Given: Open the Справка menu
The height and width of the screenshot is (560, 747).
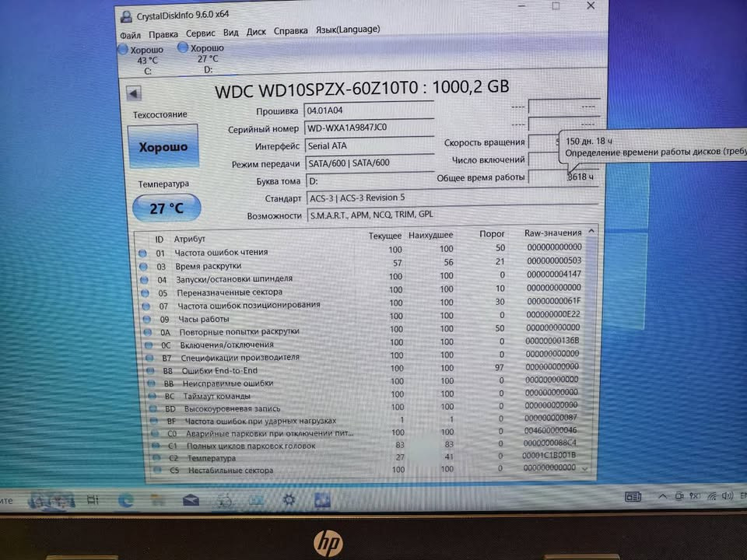Looking at the screenshot, I should tap(291, 31).
